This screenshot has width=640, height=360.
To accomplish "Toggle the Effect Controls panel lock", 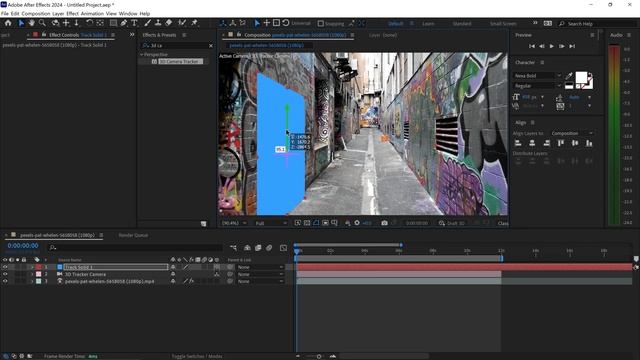I will point(44,35).
